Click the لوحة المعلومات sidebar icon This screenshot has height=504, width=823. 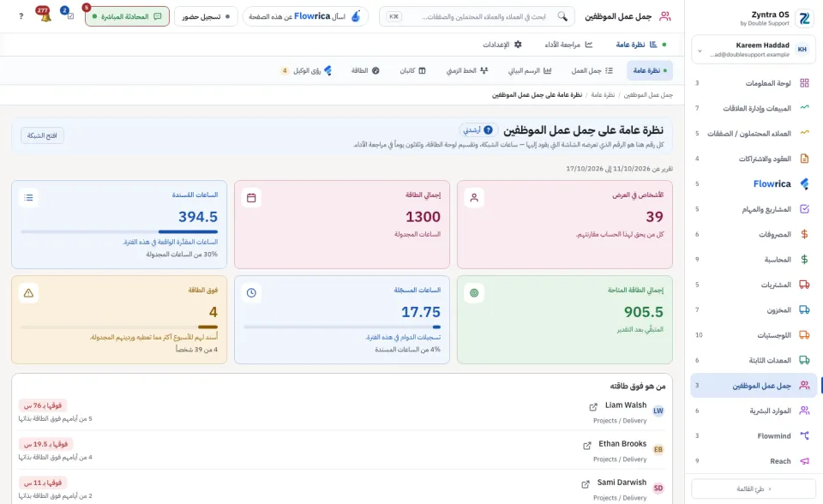click(804, 83)
